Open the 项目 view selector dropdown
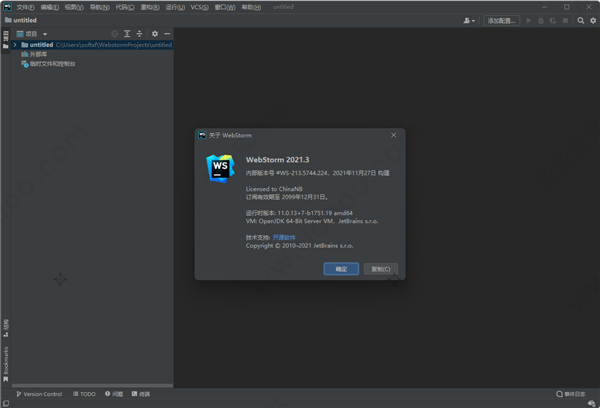The image size is (600, 408). pyautogui.click(x=32, y=34)
